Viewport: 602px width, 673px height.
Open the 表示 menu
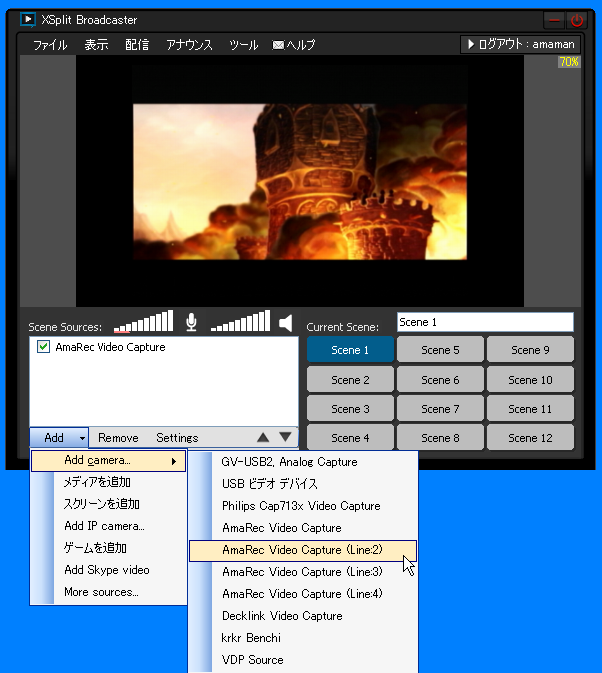[x=96, y=45]
